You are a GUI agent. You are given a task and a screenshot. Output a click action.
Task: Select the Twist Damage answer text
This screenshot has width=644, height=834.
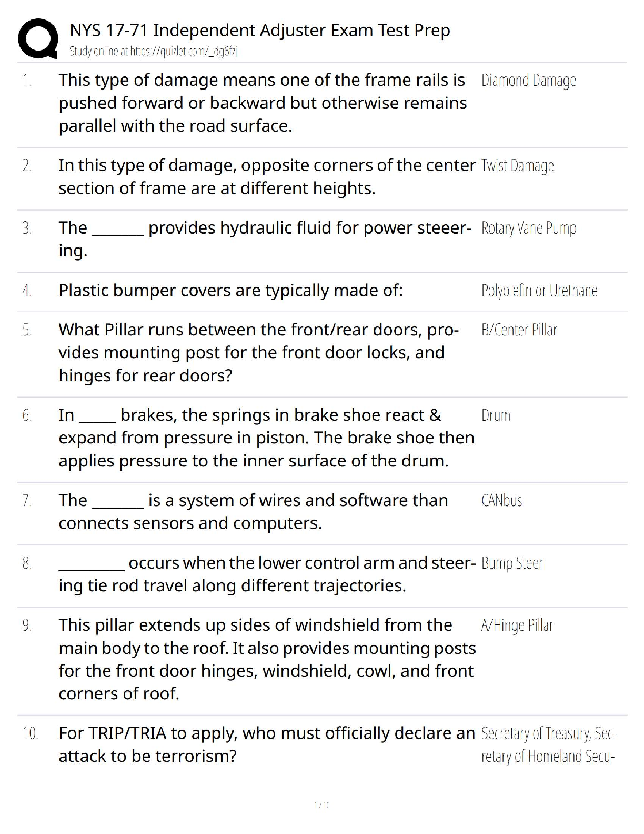[517, 166]
